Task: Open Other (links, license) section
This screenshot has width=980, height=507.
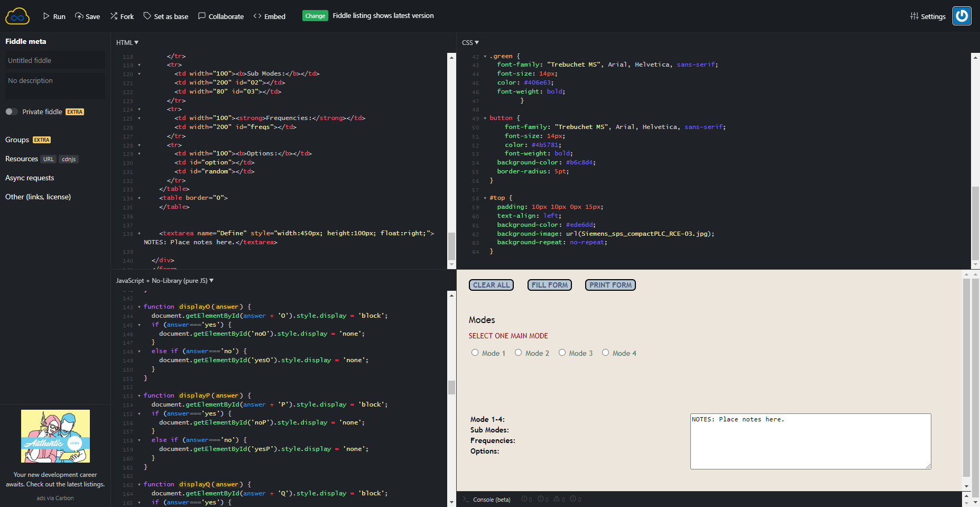Action: pyautogui.click(x=38, y=197)
